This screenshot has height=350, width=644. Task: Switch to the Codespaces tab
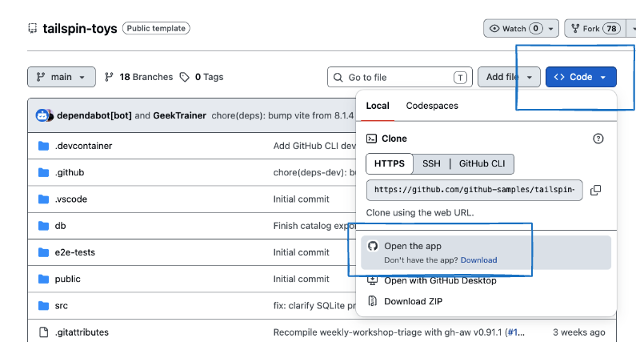432,106
